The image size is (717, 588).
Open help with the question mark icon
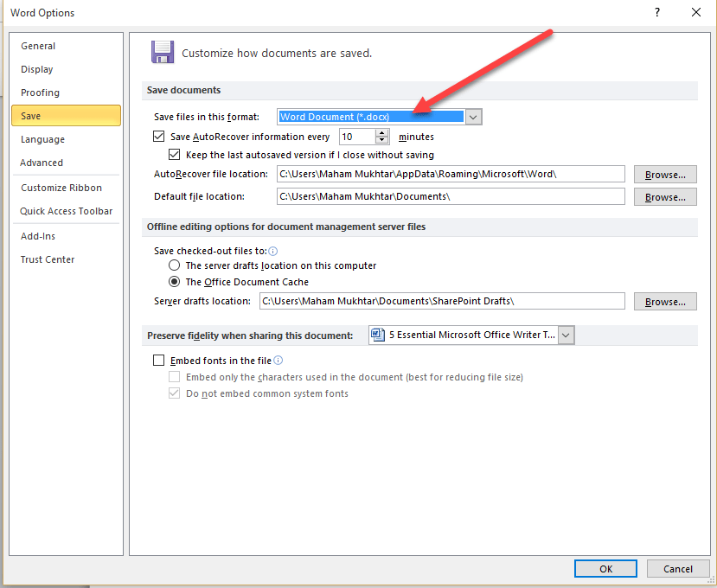tap(657, 12)
